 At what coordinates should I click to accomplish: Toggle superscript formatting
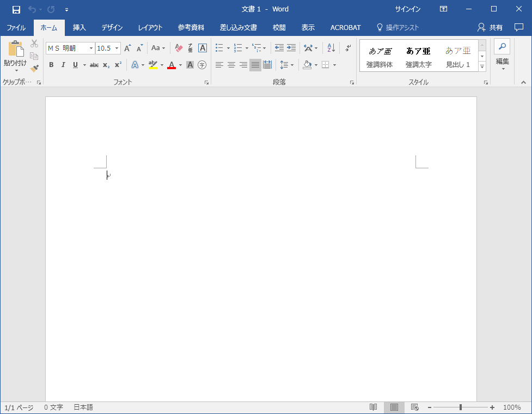click(118, 65)
